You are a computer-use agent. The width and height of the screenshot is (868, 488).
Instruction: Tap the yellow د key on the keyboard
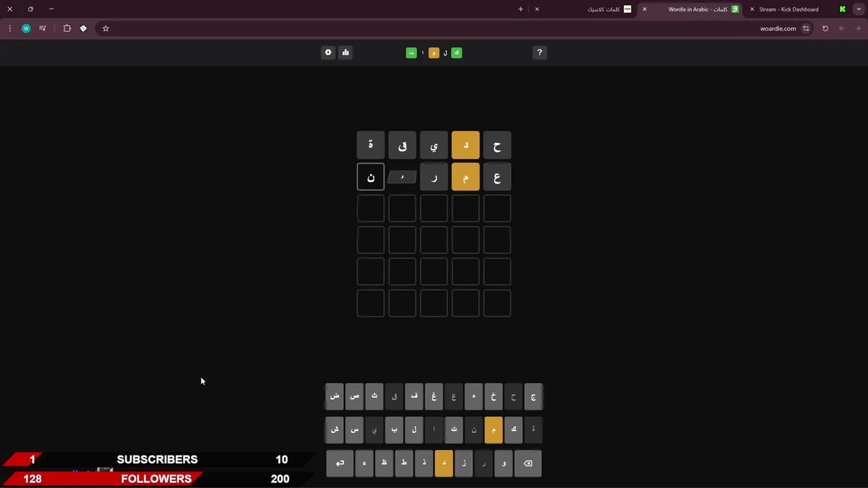coord(444,464)
